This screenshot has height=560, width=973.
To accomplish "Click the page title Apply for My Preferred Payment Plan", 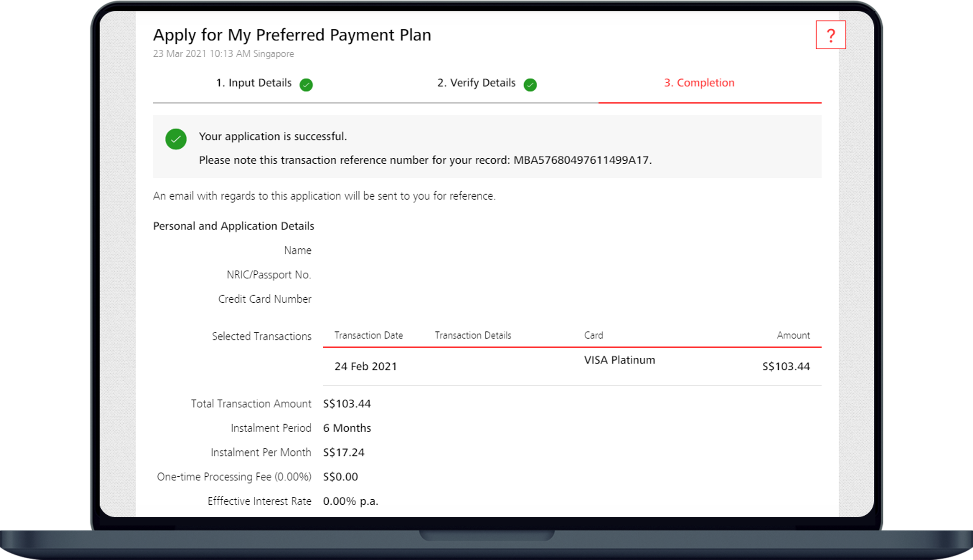I will click(292, 35).
